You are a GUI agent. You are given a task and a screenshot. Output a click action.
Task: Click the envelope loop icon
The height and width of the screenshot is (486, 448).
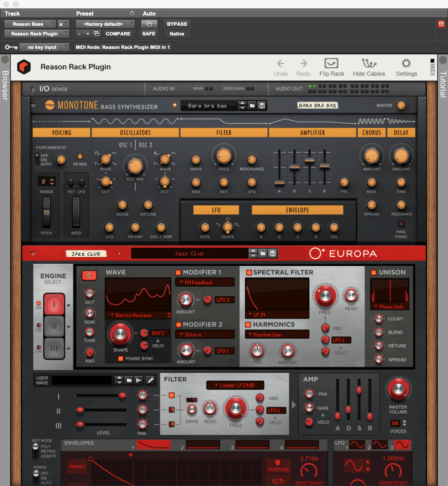click(278, 481)
